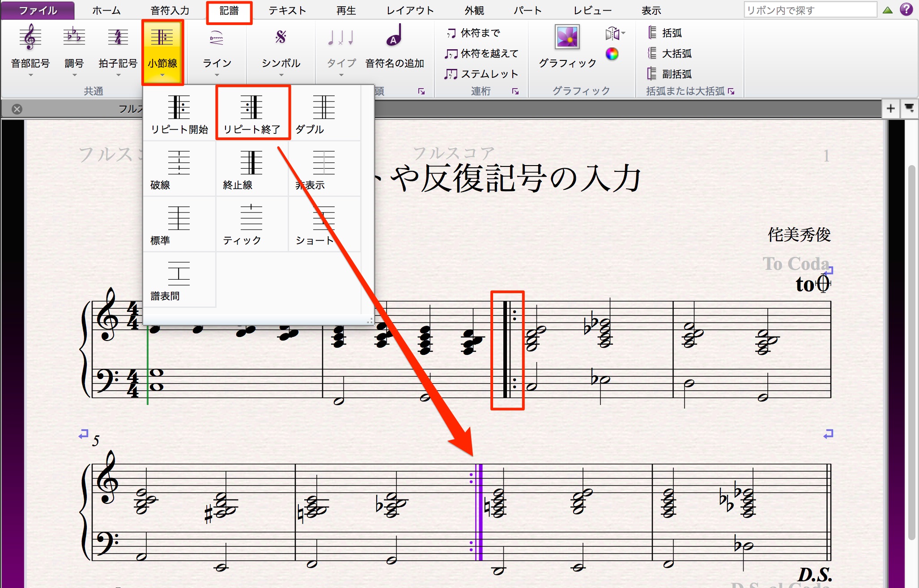Click the 副括弧 sub-bracket button

pos(670,74)
